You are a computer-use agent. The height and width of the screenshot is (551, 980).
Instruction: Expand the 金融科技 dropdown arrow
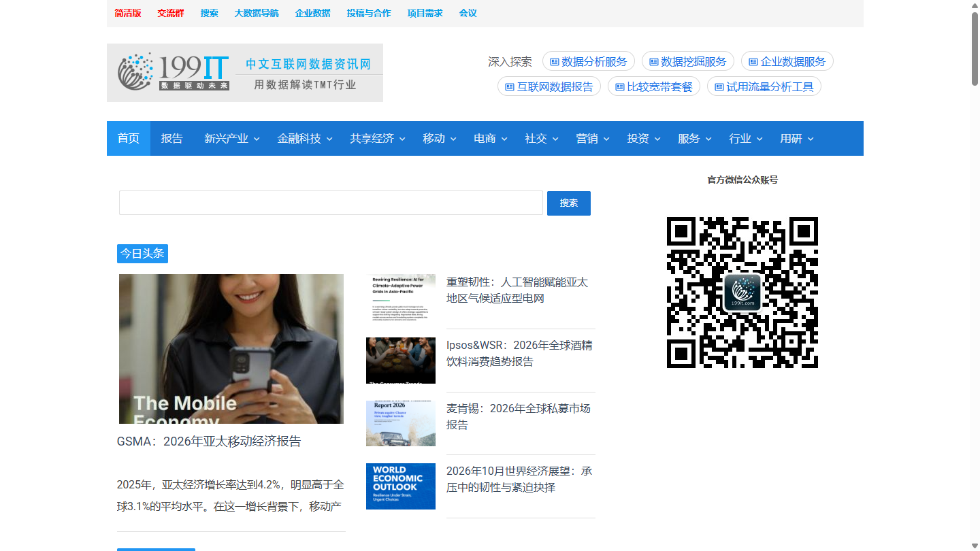tap(329, 139)
